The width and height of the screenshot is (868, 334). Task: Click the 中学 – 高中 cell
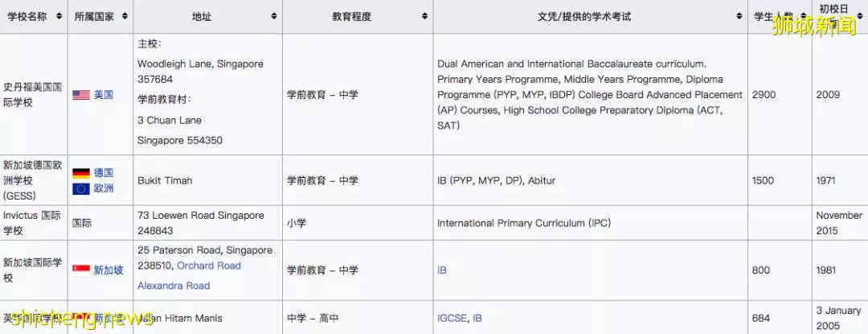(x=313, y=319)
